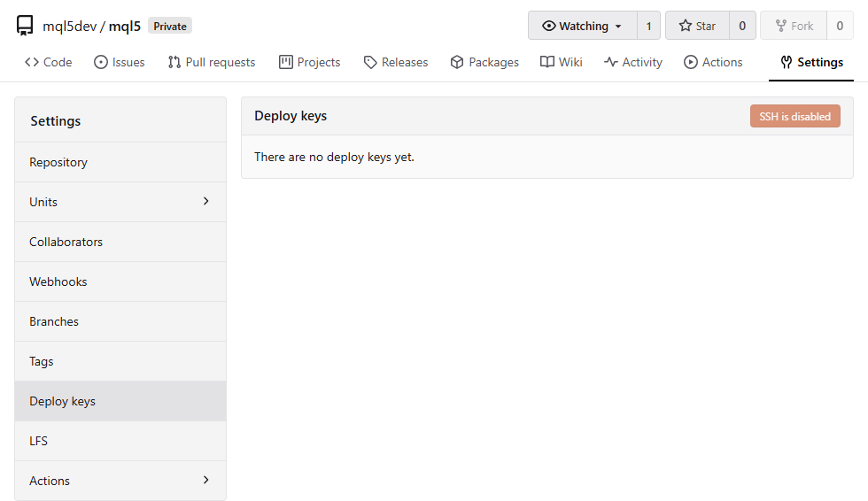This screenshot has height=501, width=868.
Task: Click the SSH is disabled button
Action: click(x=795, y=116)
